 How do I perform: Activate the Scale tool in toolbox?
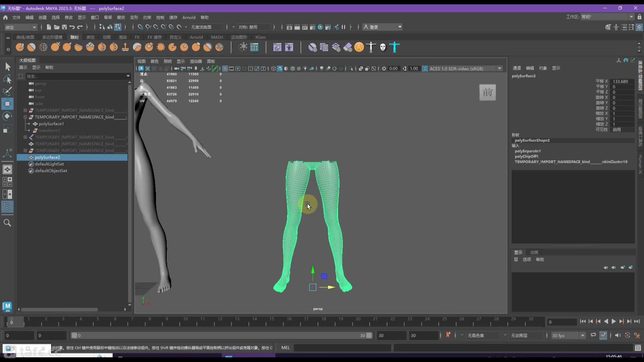[x=7, y=128]
